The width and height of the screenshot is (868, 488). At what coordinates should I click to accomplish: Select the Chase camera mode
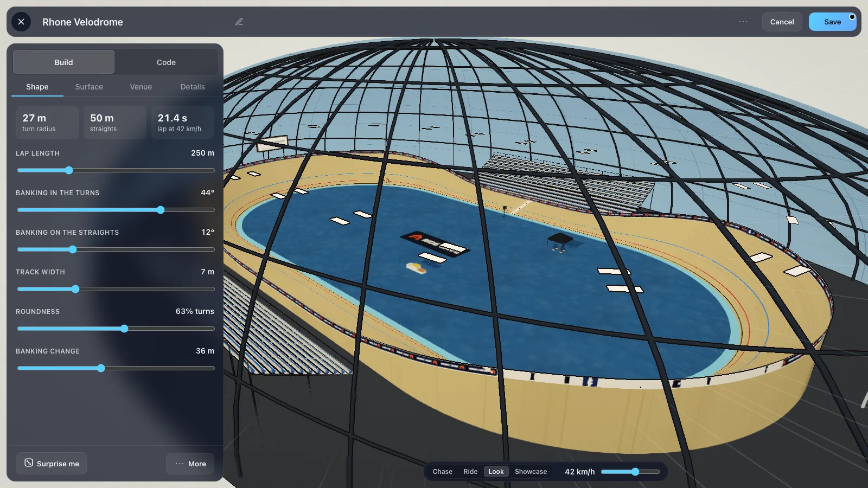tap(443, 472)
